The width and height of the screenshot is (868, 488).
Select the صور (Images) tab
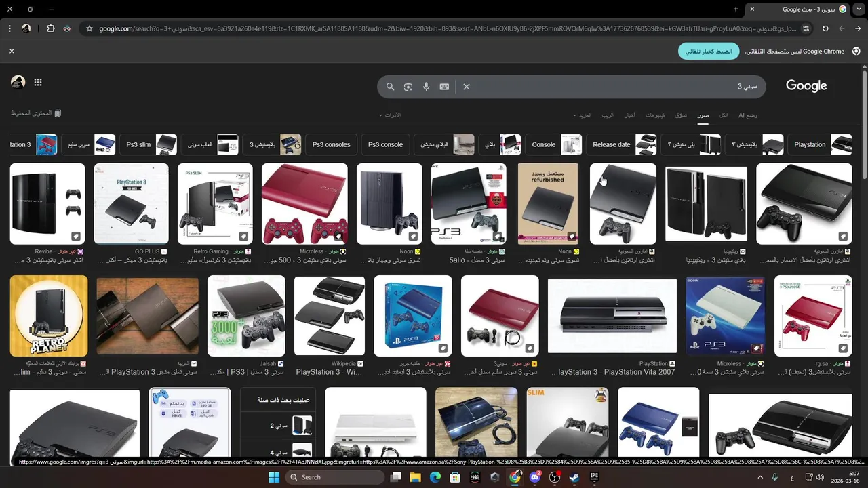click(703, 115)
